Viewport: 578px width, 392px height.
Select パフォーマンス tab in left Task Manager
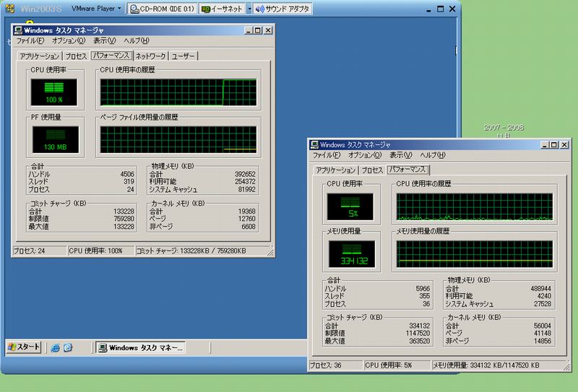coord(111,56)
